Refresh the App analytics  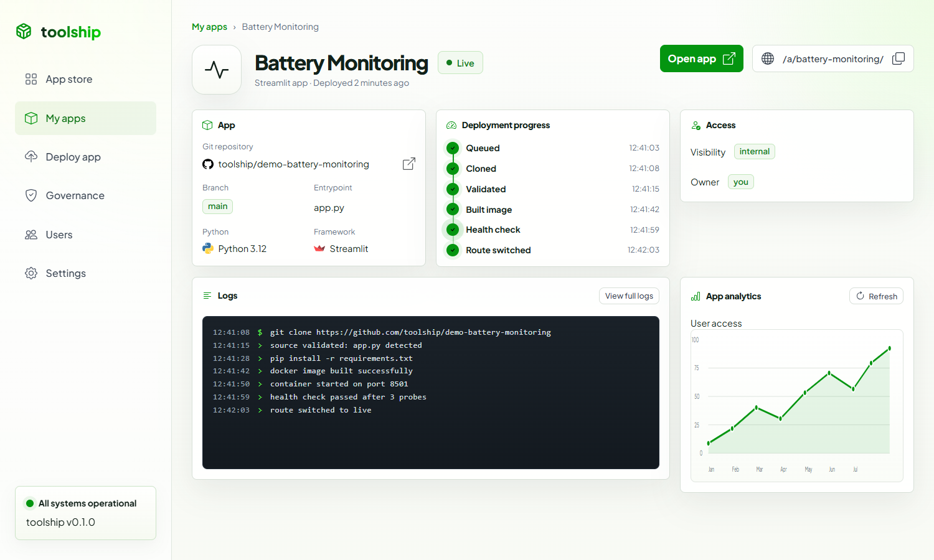pyautogui.click(x=876, y=296)
